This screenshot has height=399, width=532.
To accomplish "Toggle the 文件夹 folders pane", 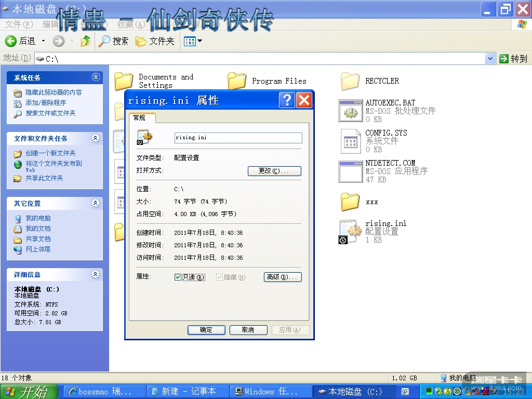I will coord(155,41).
